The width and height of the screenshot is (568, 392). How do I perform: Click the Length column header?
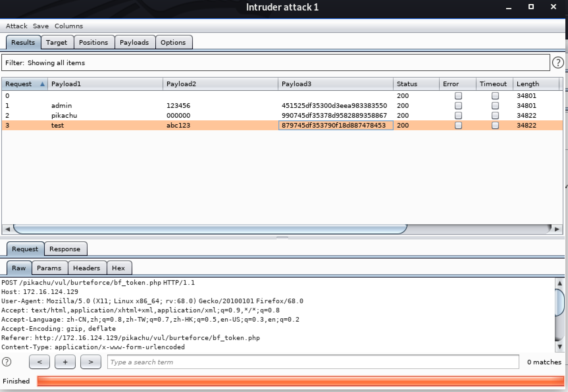(528, 84)
